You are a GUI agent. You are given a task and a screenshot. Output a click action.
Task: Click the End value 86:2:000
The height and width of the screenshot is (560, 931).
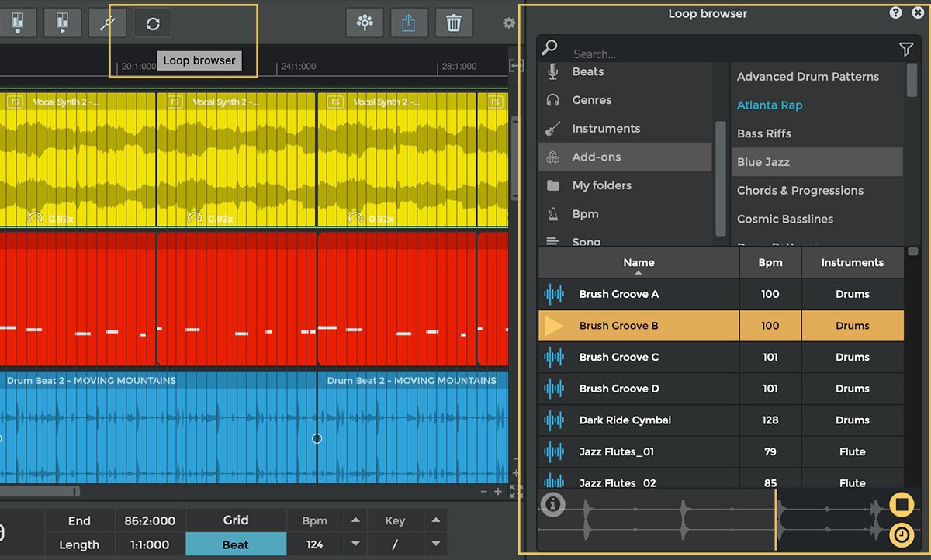pyautogui.click(x=150, y=520)
